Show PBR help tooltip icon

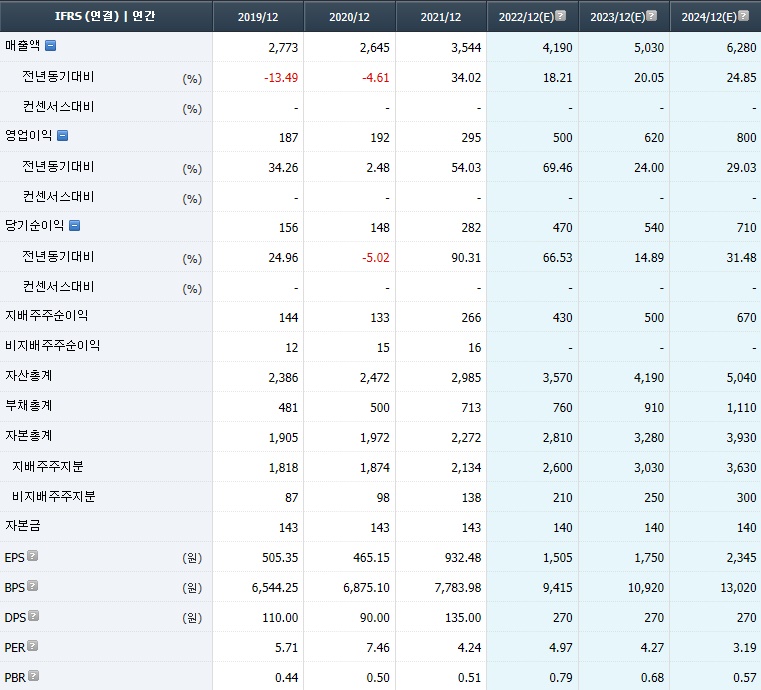(33, 675)
